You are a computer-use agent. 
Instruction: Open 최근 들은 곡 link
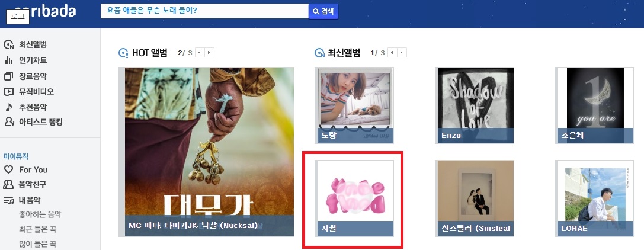pyautogui.click(x=37, y=229)
